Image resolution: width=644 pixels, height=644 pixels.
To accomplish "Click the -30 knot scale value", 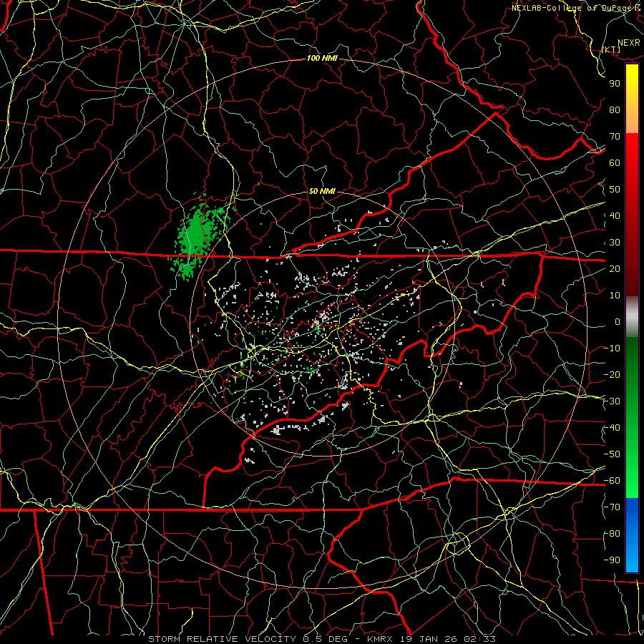I will point(612,401).
